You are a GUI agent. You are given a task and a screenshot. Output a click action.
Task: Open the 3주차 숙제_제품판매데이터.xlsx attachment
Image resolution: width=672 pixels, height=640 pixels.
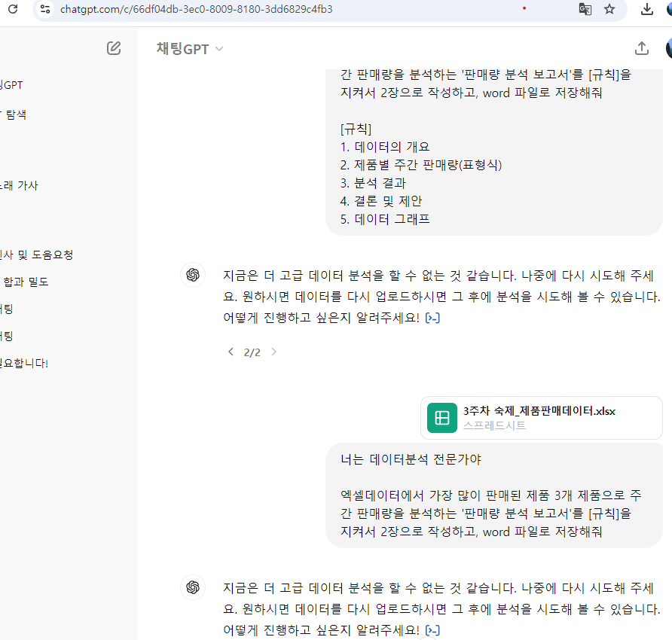[541, 418]
